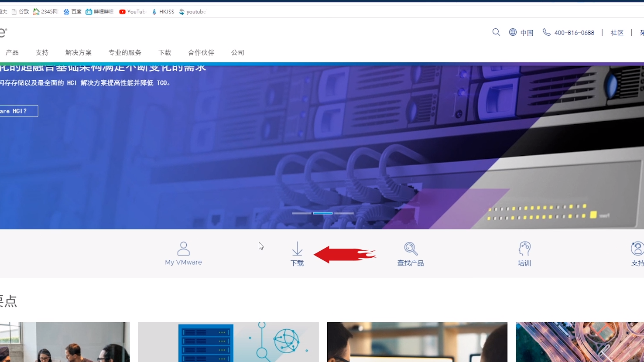Open the people meeting thumbnail card

[x=65, y=342]
